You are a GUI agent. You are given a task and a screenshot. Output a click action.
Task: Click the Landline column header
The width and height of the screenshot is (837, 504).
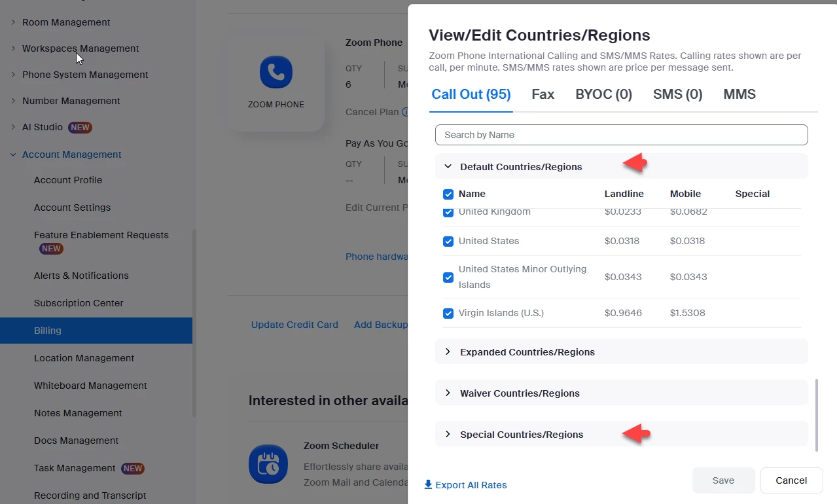coord(624,194)
